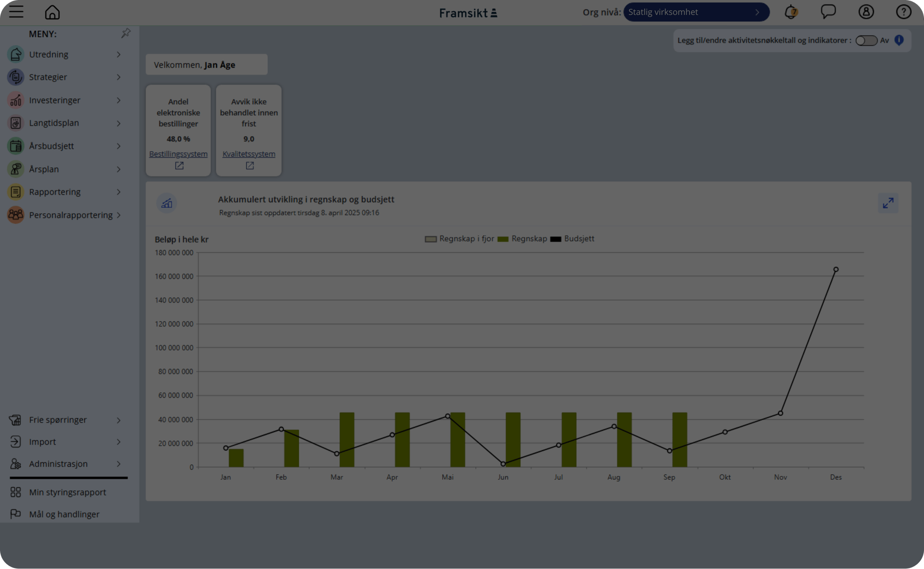Open the user profile icon
The width and height of the screenshot is (924, 569).
[866, 12]
